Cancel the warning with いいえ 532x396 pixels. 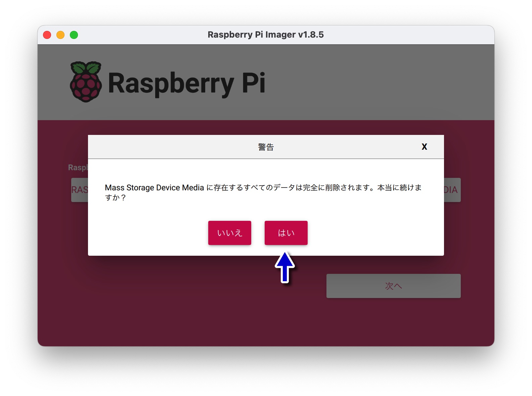click(x=230, y=233)
